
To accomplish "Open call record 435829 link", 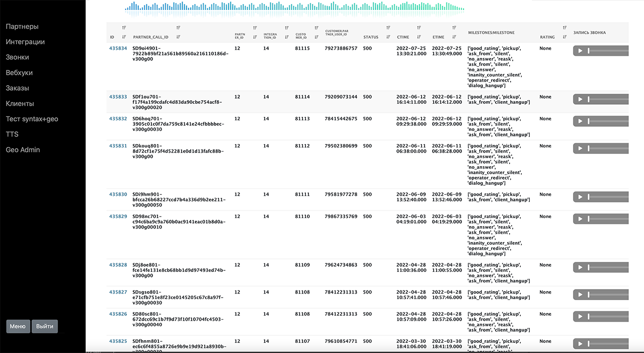I will 118,217.
